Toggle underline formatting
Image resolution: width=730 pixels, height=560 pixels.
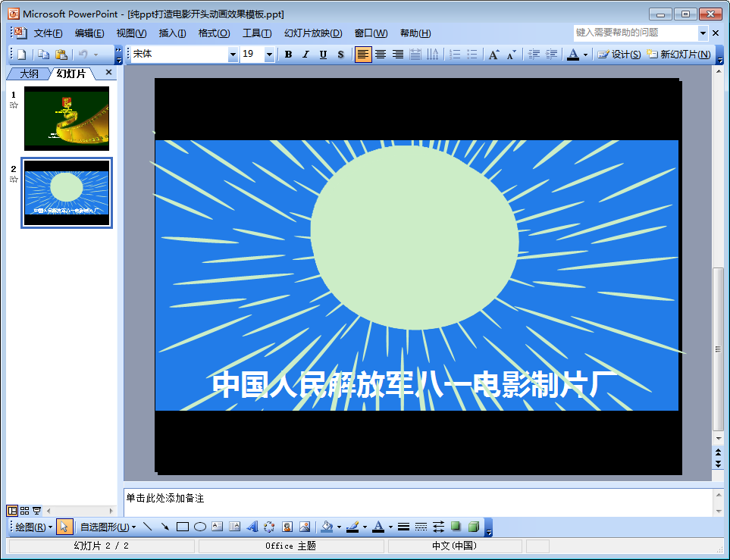coord(323,55)
